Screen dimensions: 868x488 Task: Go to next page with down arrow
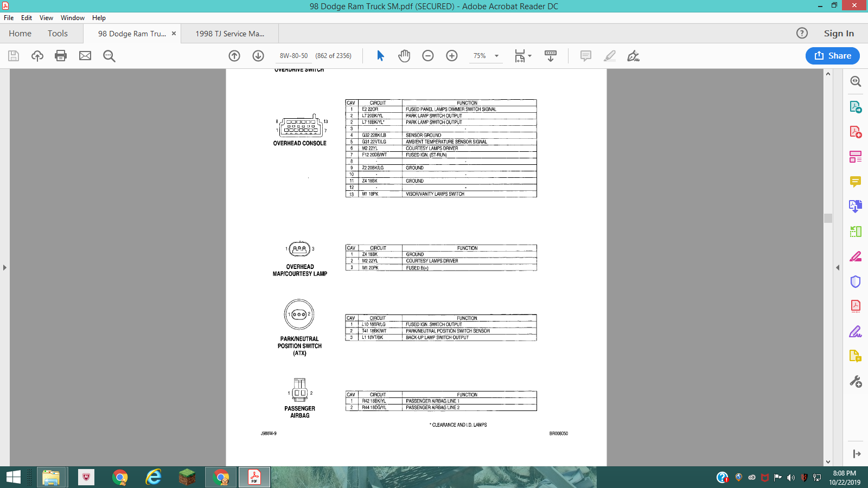(x=258, y=56)
